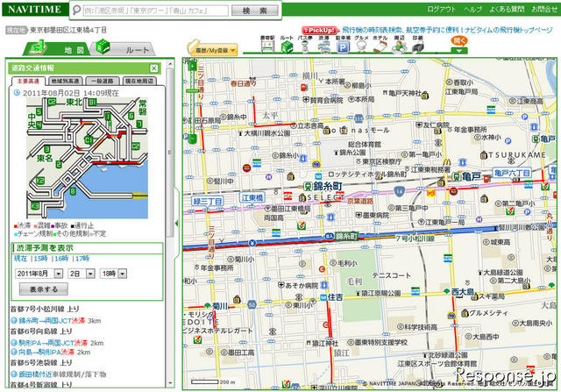
Task: Open the よくある質問 link
Action: [507, 10]
